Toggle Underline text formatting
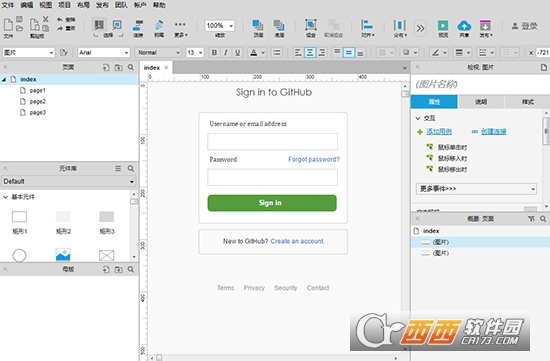The height and width of the screenshot is (361, 550). coord(237,53)
